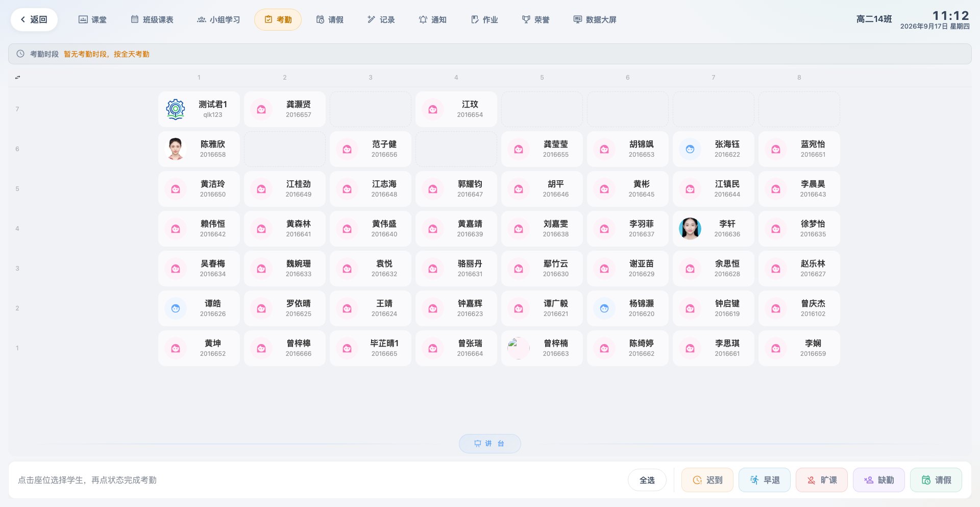Click 李轩's photo avatar
Image resolution: width=980 pixels, height=507 pixels.
(690, 229)
